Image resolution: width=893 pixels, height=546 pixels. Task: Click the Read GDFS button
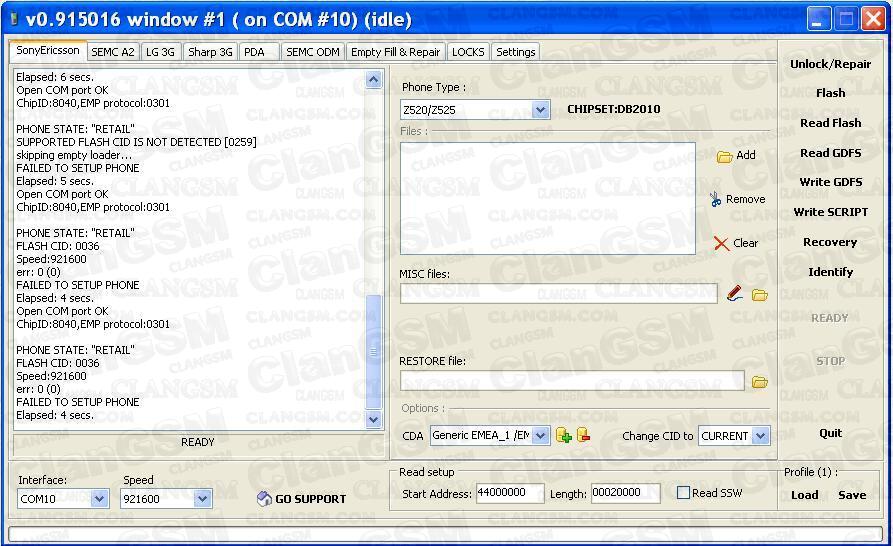(x=830, y=153)
